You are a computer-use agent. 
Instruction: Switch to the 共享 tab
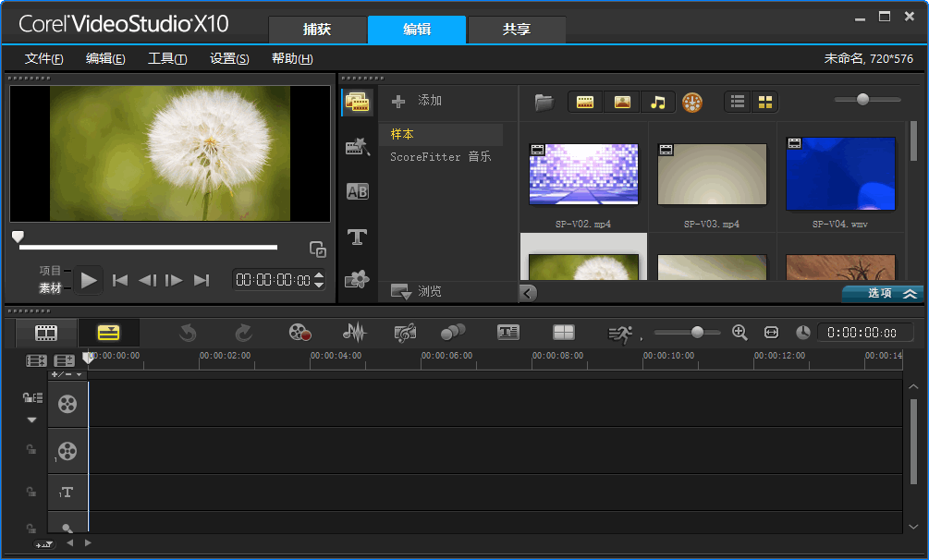tap(517, 30)
